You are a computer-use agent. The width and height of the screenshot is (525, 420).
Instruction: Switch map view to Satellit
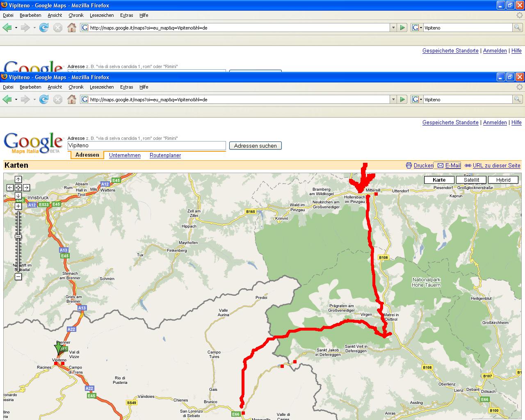(471, 180)
